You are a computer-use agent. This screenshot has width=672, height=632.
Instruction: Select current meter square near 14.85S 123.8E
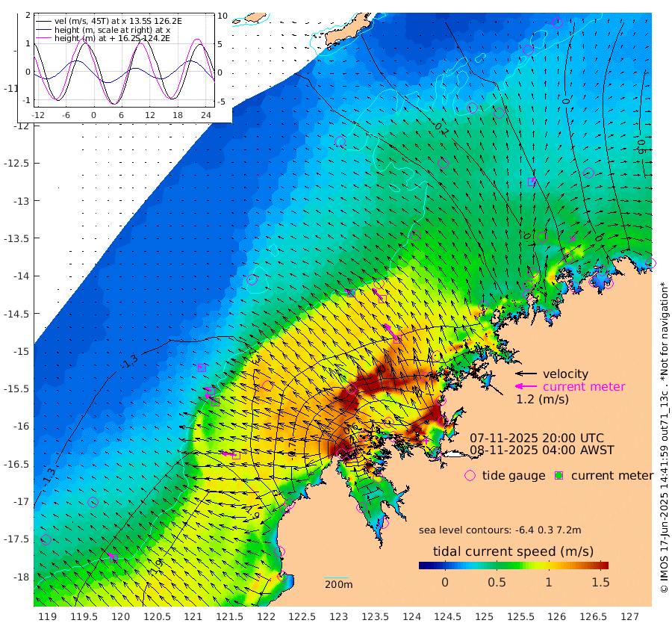pyautogui.click(x=397, y=340)
